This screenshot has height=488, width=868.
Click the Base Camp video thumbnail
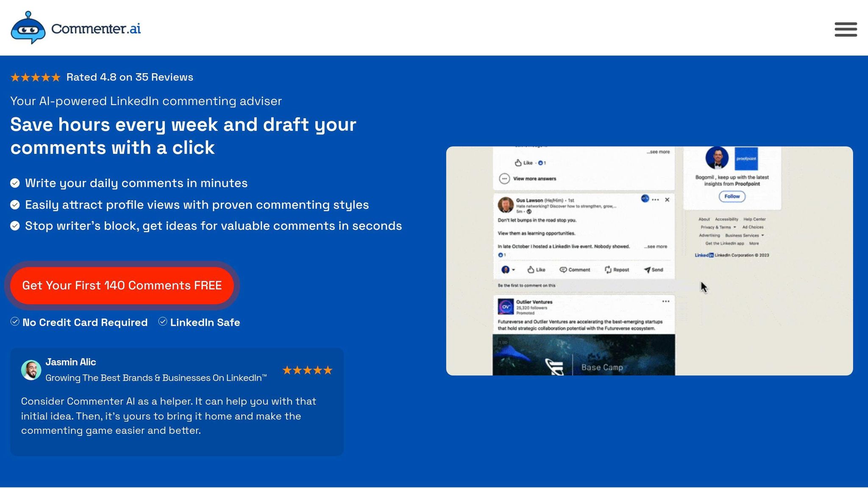click(584, 355)
